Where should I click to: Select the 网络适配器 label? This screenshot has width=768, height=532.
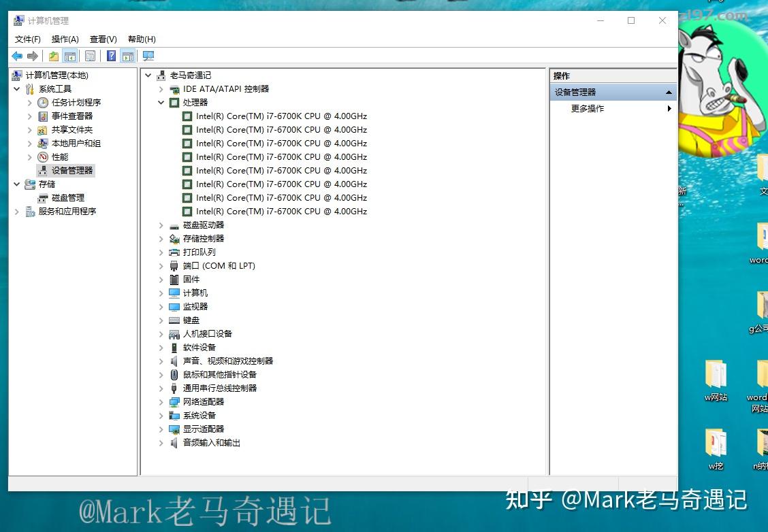click(x=204, y=402)
